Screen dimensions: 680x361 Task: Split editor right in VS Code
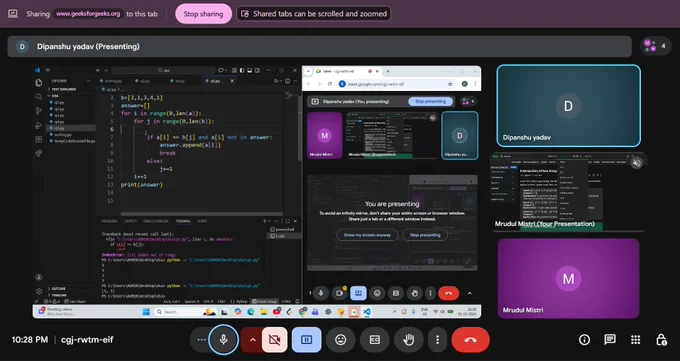(x=288, y=81)
